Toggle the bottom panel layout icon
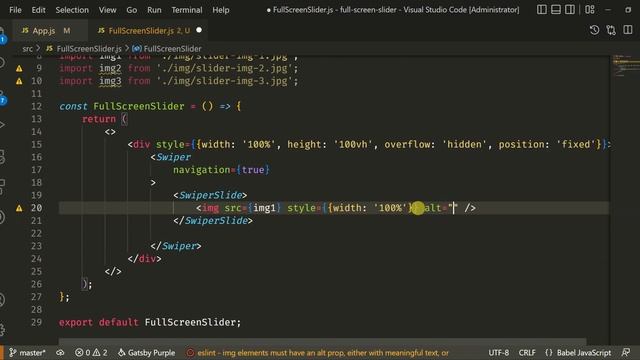640x360 pixels. [x=556, y=9]
